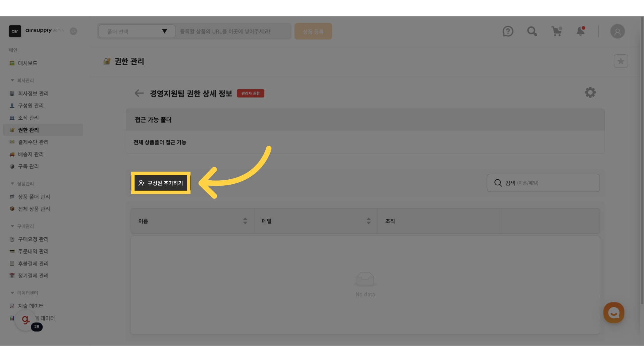Viewport: 644px width, 362px height.
Task: Sort table by 메일 column
Action: tap(368, 221)
